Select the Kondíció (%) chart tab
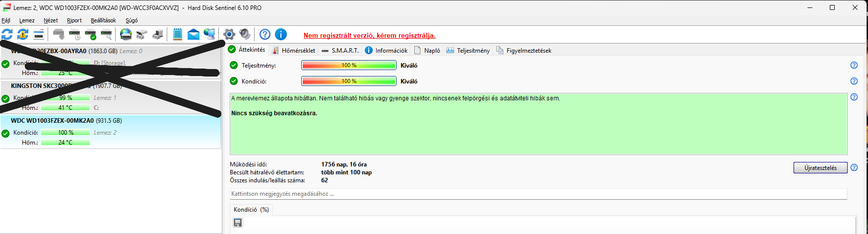868x234 pixels. point(251,210)
